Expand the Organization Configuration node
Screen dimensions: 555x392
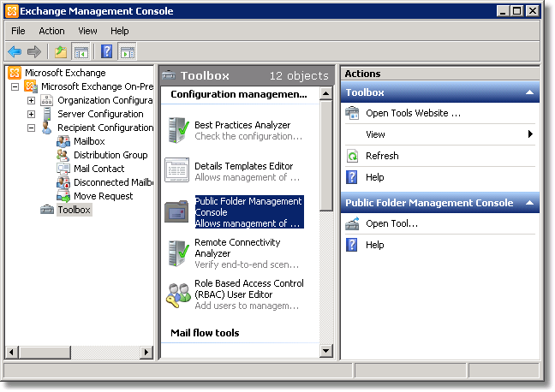click(31, 100)
